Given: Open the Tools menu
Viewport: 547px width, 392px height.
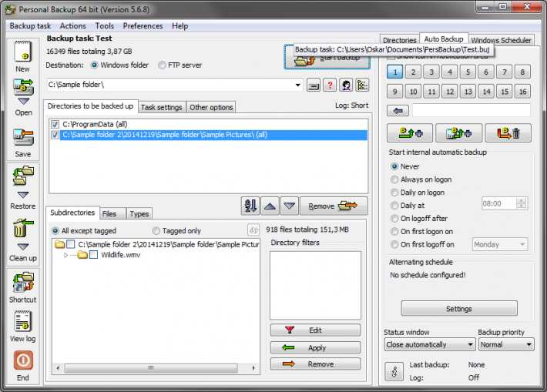Looking at the screenshot, I should [x=104, y=26].
